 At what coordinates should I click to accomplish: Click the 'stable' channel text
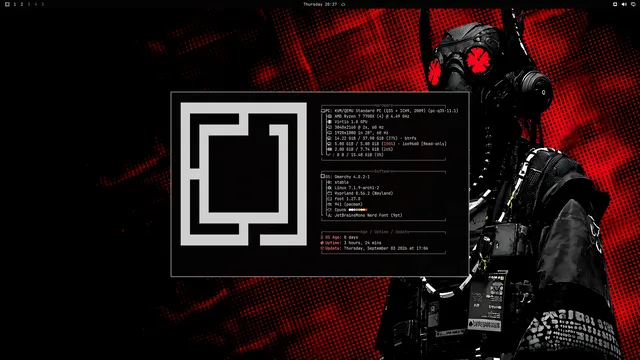click(x=342, y=182)
